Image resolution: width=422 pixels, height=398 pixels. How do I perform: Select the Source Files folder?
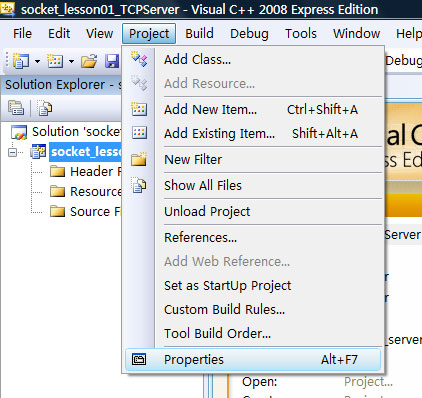[95, 212]
